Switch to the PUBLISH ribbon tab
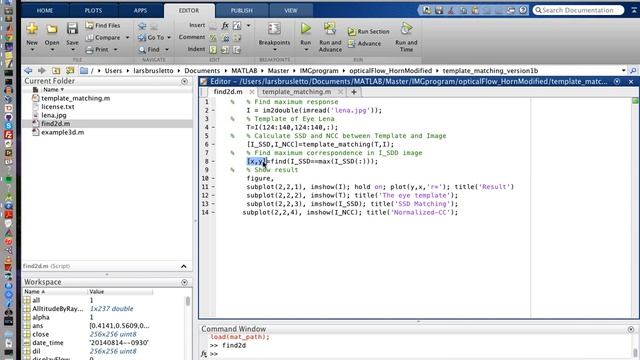This screenshot has height=360, width=640. pyautogui.click(x=242, y=11)
